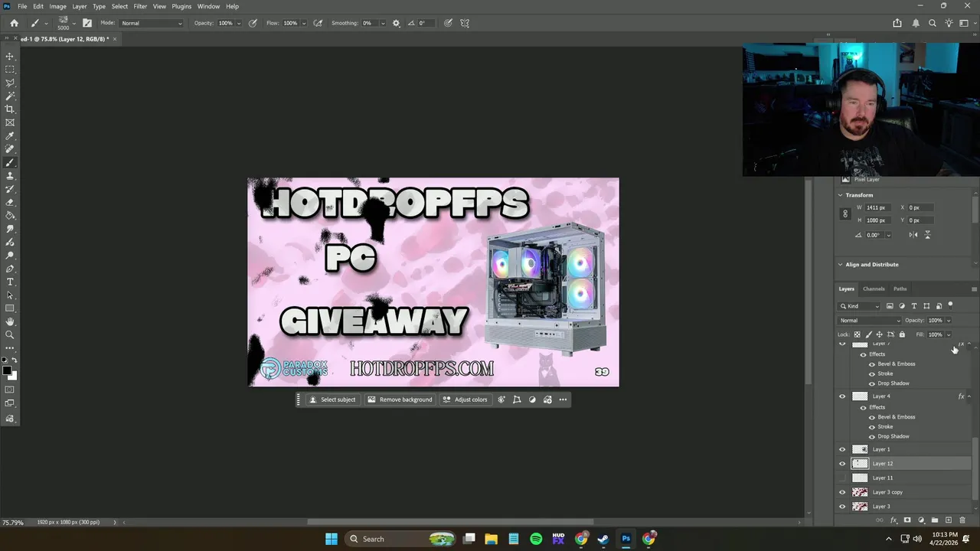Image resolution: width=980 pixels, height=551 pixels.
Task: Create a new layer with plus icon
Action: [949, 520]
